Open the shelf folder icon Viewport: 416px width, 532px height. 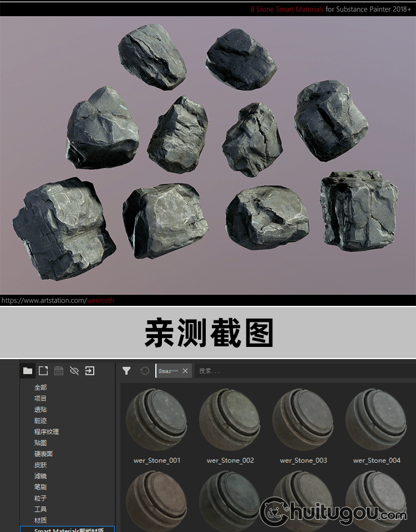pyautogui.click(x=28, y=371)
